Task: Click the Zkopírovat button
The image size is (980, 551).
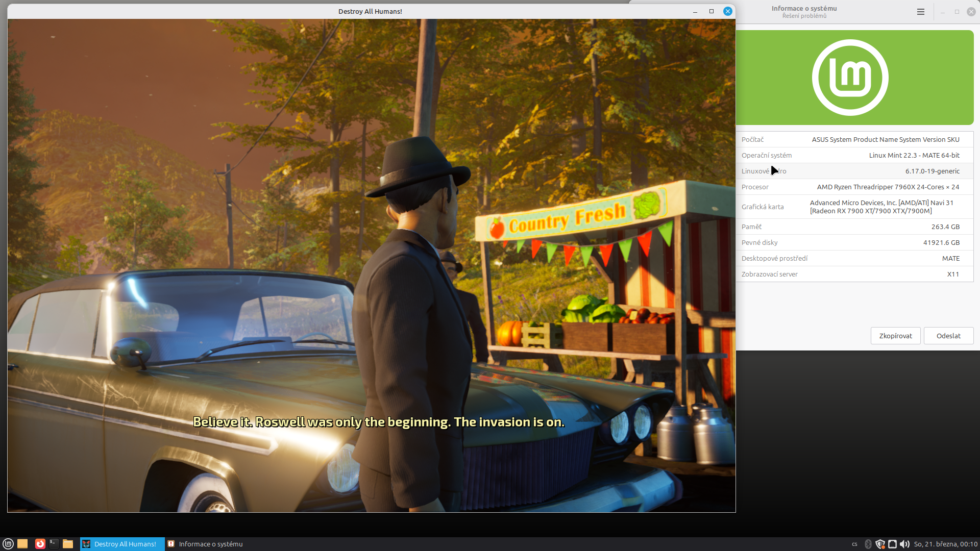Action: pos(895,336)
